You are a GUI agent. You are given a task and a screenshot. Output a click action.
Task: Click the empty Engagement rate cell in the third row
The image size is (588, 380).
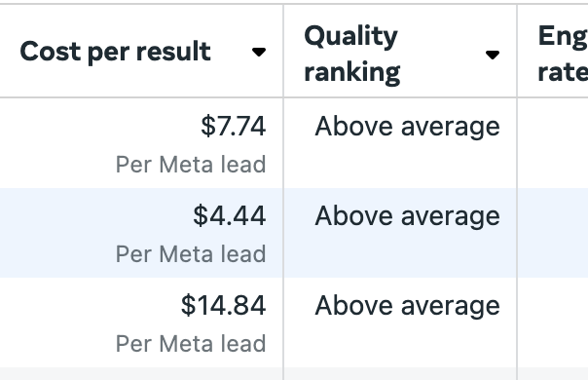(x=553, y=323)
